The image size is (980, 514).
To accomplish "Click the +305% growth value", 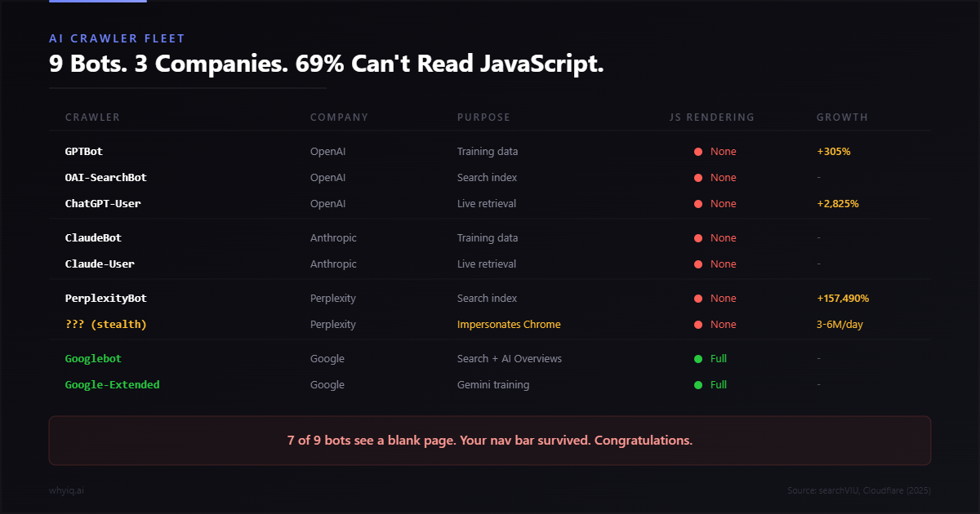I will point(834,152).
